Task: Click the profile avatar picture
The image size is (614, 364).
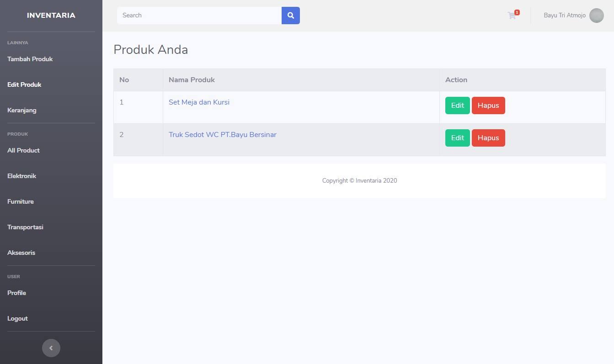Action: point(596,15)
